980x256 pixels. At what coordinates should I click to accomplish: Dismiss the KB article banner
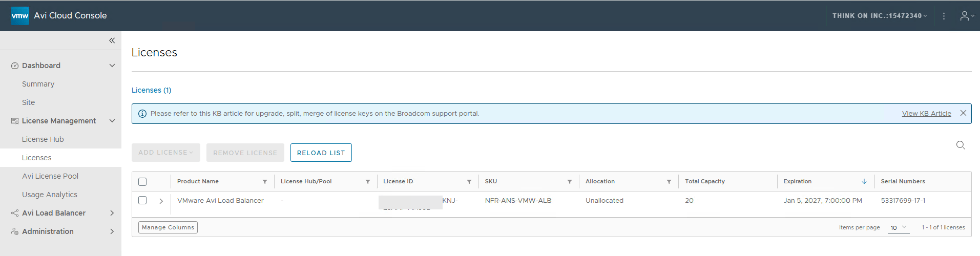tap(963, 113)
